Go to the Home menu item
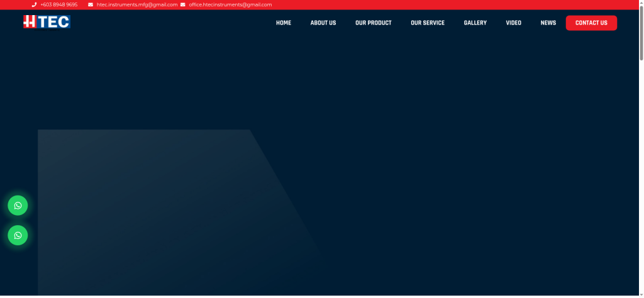 (284, 23)
